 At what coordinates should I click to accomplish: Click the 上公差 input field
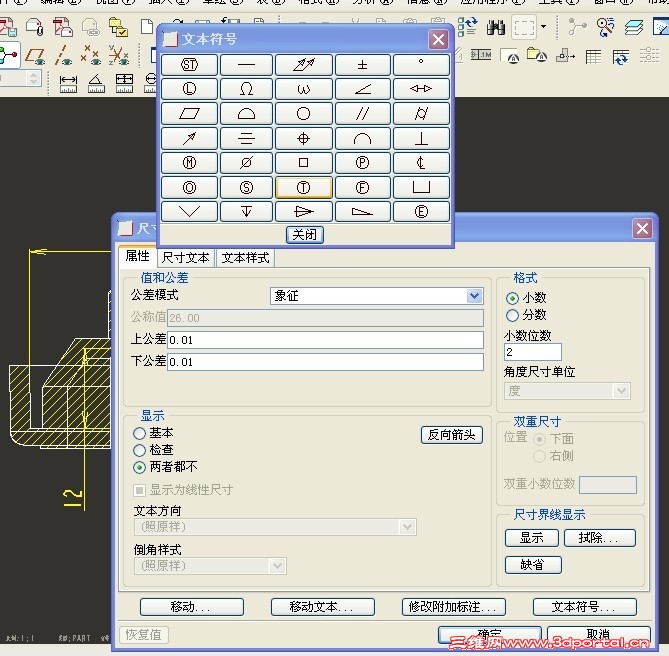pyautogui.click(x=325, y=340)
